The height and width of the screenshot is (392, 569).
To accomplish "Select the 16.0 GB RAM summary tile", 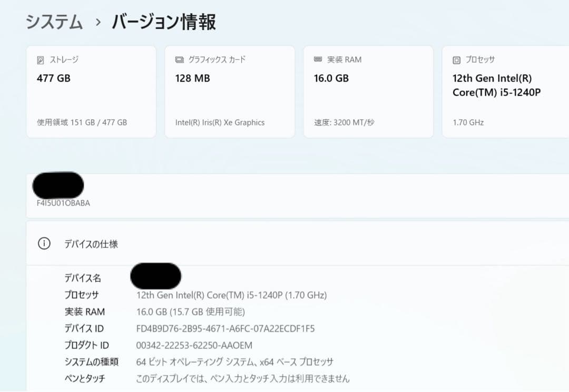I will (x=368, y=92).
